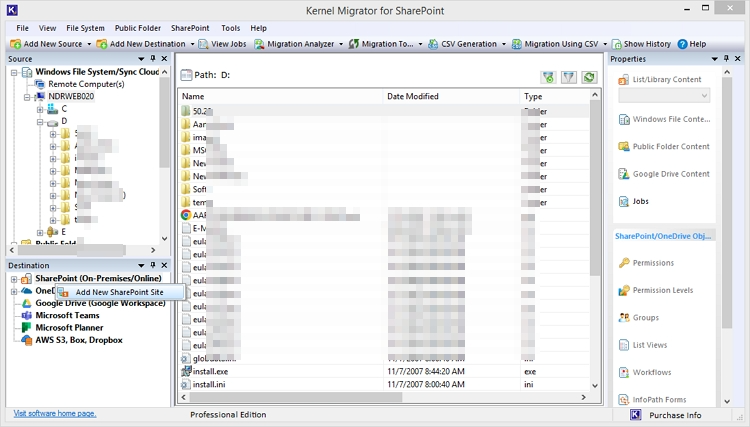Open the File menu

[22, 28]
